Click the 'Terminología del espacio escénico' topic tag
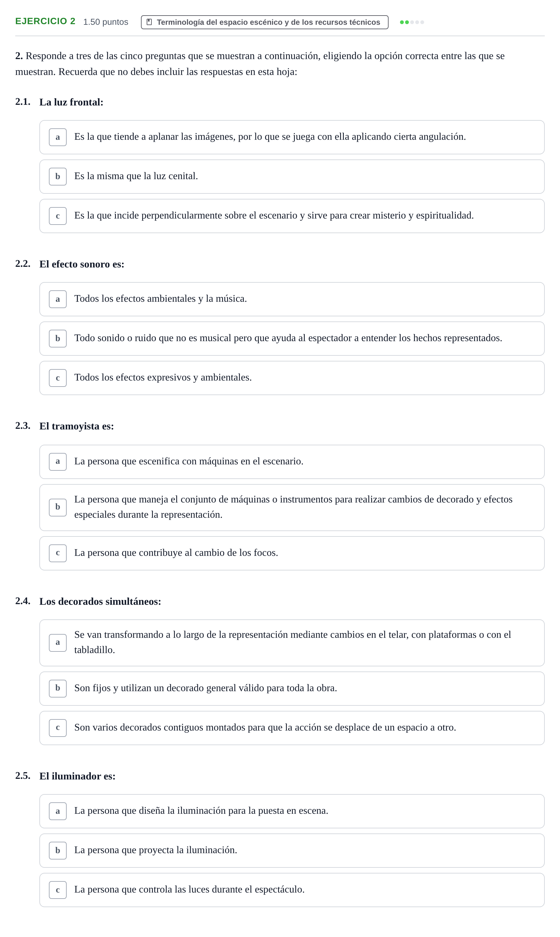Screen dimensions: 560x937 click(264, 22)
